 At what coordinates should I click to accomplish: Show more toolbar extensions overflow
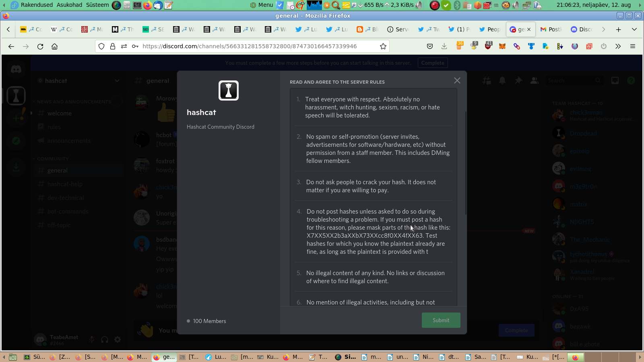pos(618,46)
